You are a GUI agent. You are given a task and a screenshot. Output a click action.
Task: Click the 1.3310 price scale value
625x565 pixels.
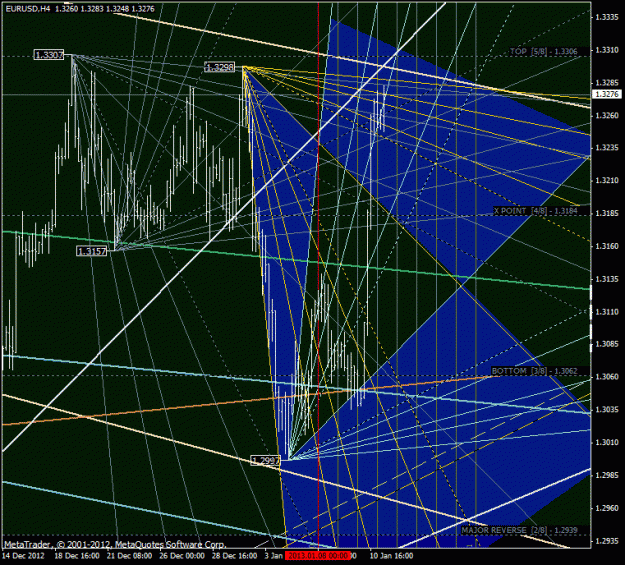[607, 50]
